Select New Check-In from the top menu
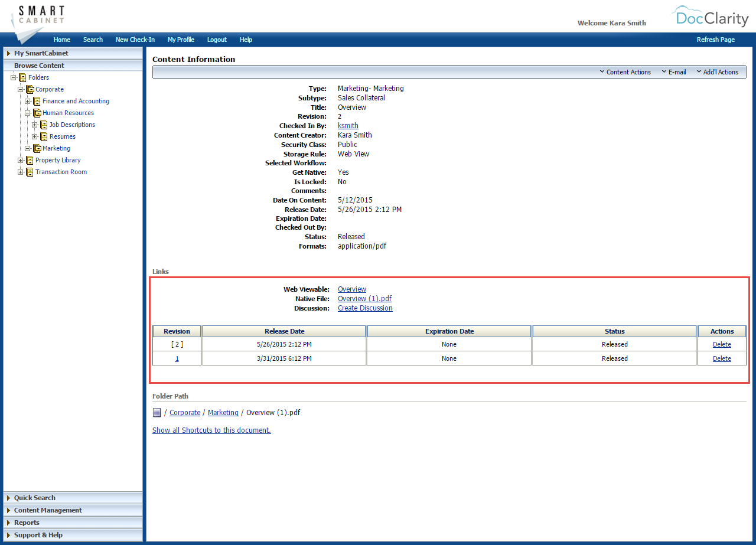 coord(135,40)
